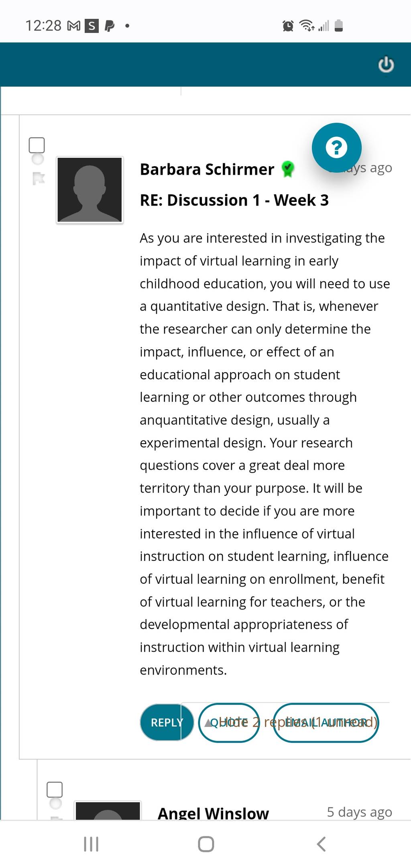Tap the Android home button
The width and height of the screenshot is (411, 868).
206,844
